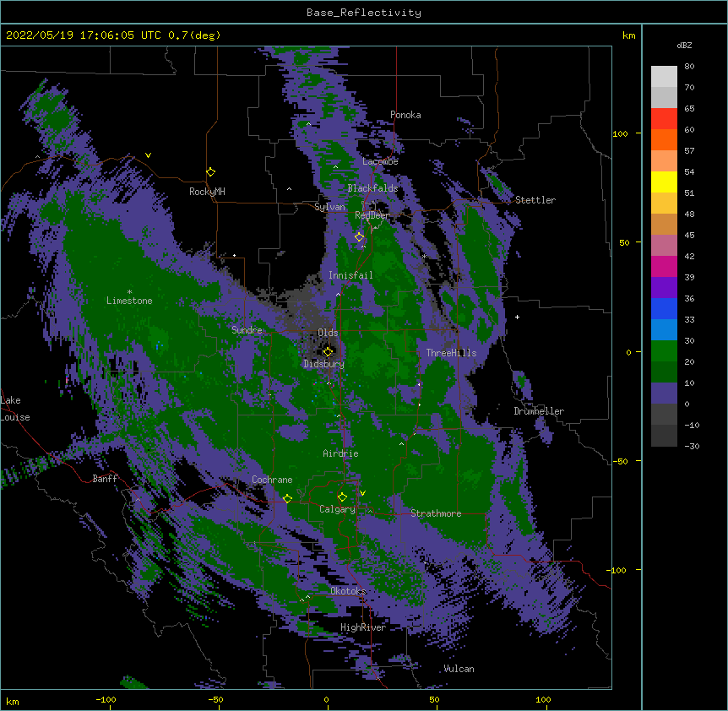The width and height of the screenshot is (728, 711).
Task: Click the 100 tick on right km axis
Action: [620, 133]
